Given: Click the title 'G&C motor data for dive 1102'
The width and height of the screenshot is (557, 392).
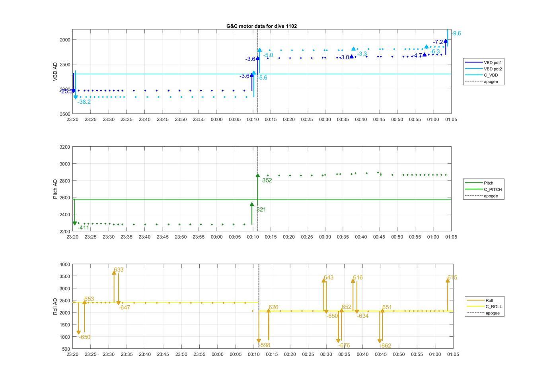Looking at the screenshot, I should pos(261,26).
